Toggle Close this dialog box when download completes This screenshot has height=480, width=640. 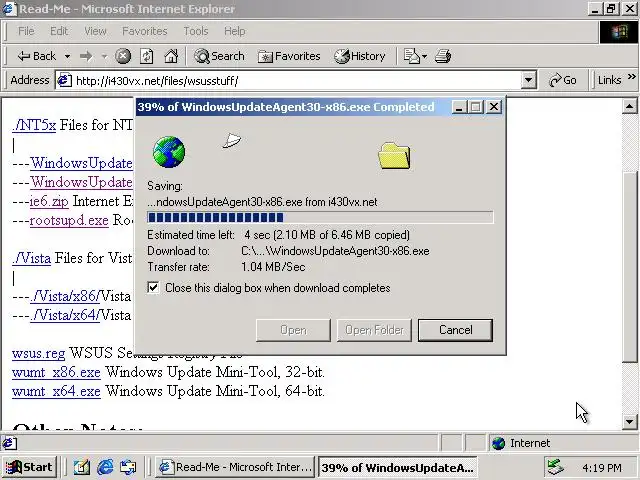[153, 288]
